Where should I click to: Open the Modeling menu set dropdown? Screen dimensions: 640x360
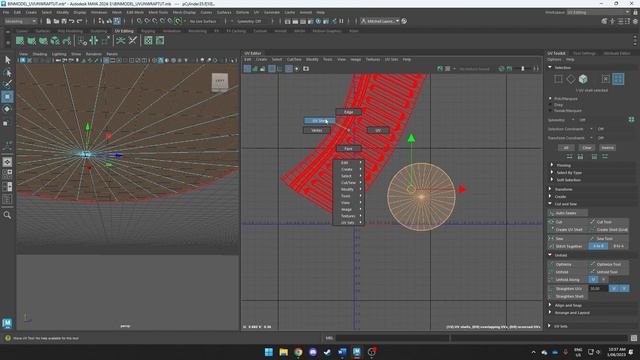[21, 21]
